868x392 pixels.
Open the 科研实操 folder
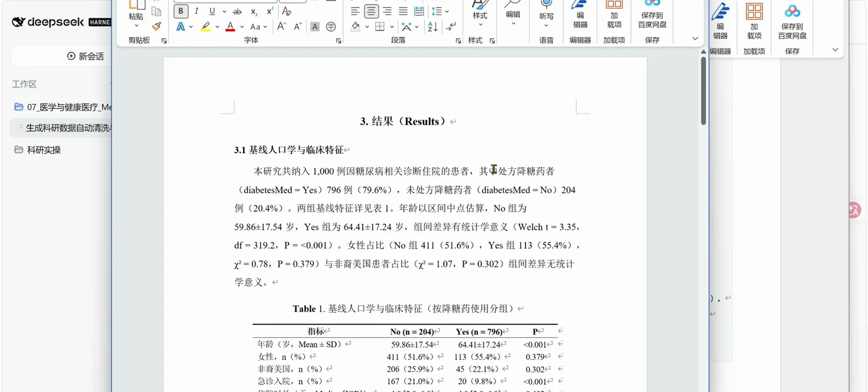tap(37, 150)
